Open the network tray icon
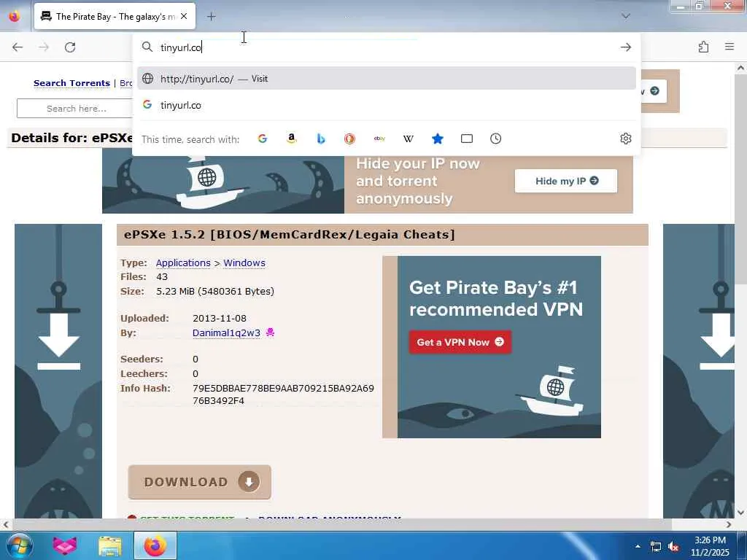Screen dimensions: 747x560 pyautogui.click(x=656, y=547)
